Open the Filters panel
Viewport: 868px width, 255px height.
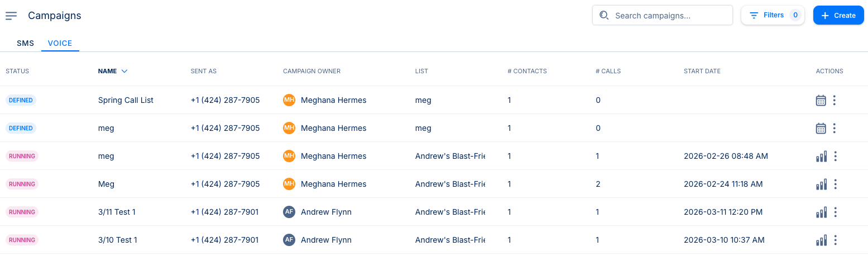[x=773, y=16]
